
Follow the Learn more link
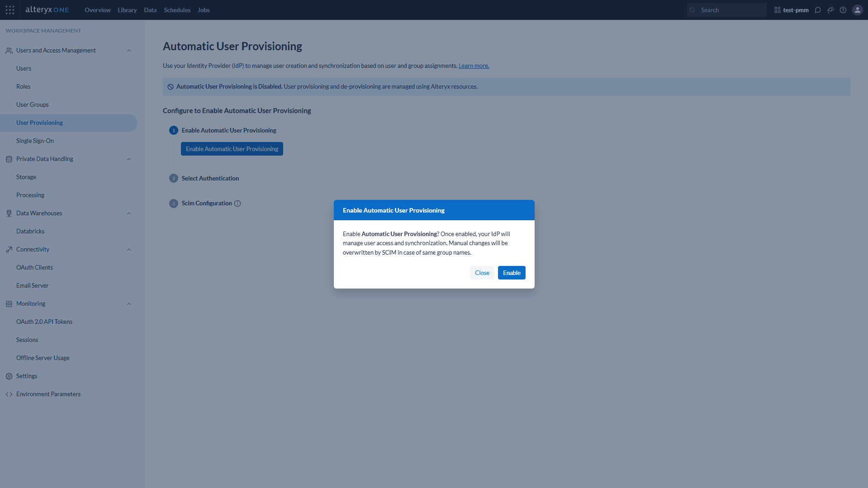(474, 66)
